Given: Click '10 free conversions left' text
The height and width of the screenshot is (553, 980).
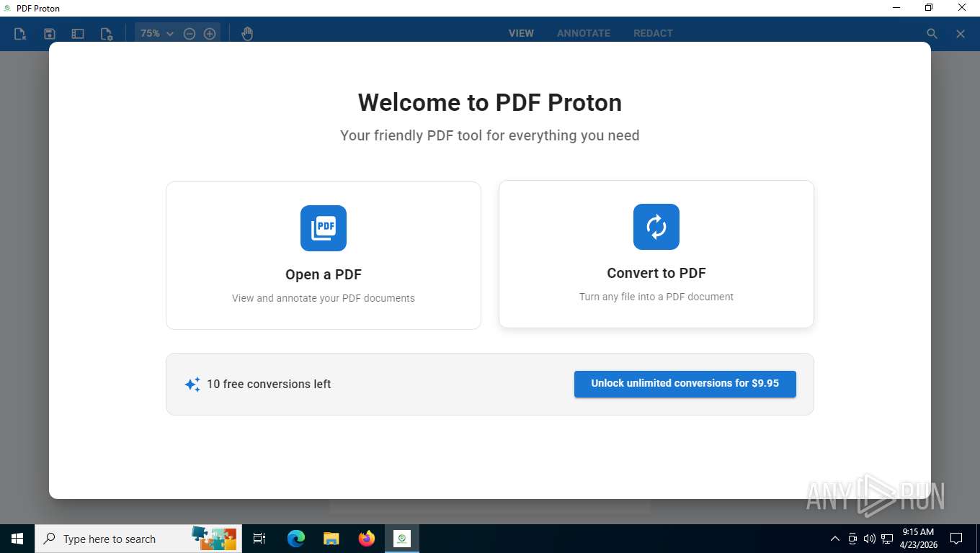Looking at the screenshot, I should pos(269,385).
